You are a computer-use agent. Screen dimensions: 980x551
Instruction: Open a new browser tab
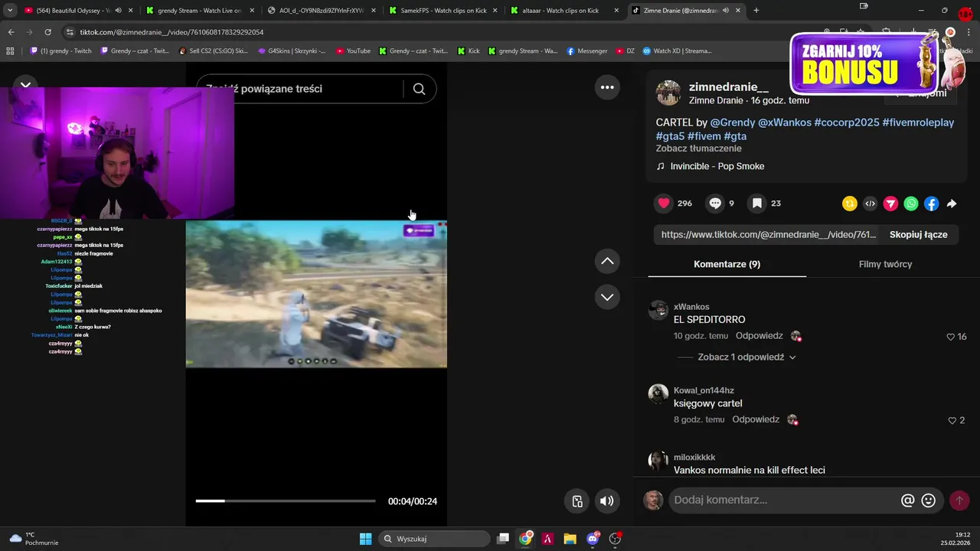point(756,10)
